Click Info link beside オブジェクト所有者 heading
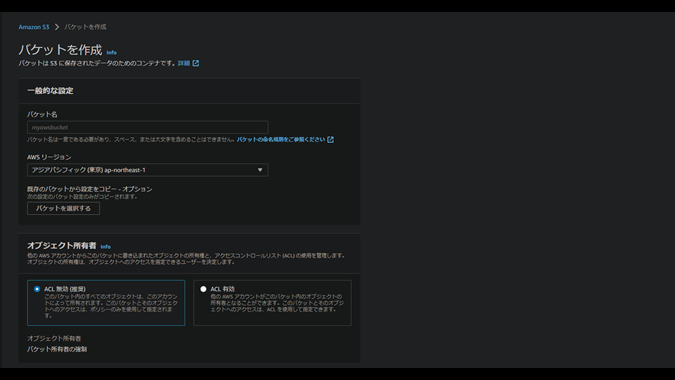This screenshot has height=380, width=675. coord(105,247)
